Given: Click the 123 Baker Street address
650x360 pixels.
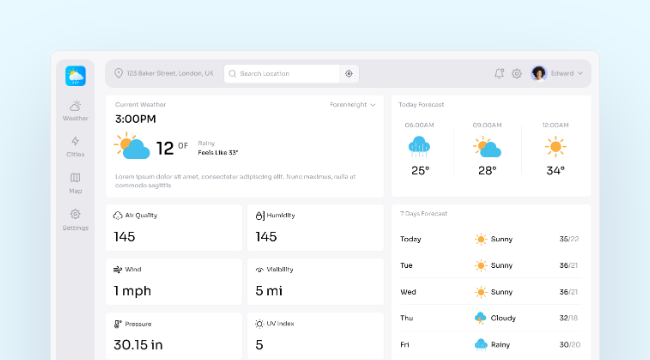Looking at the screenshot, I should click(x=170, y=73).
